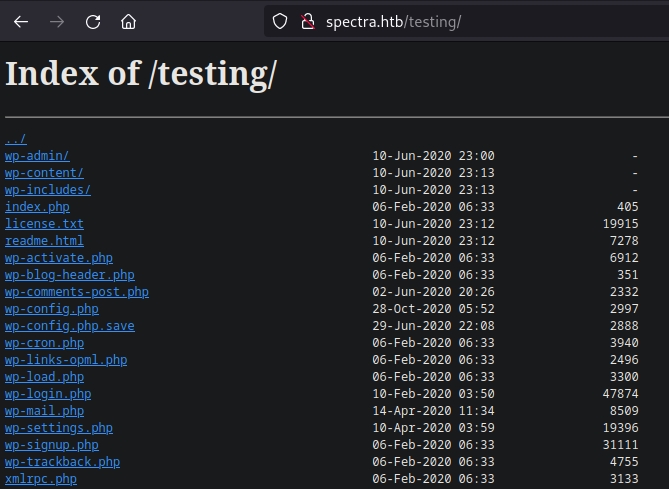
Task: Reload the page with the refresh icon
Action: point(93,21)
